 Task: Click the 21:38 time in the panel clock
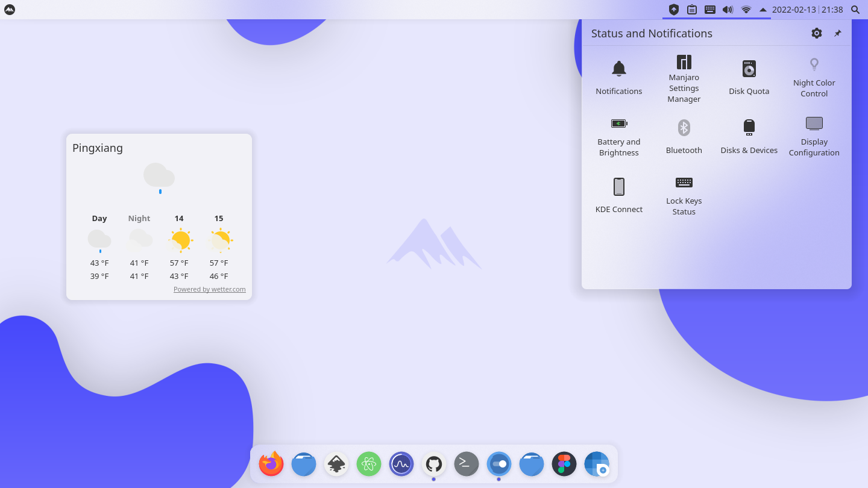tap(832, 10)
